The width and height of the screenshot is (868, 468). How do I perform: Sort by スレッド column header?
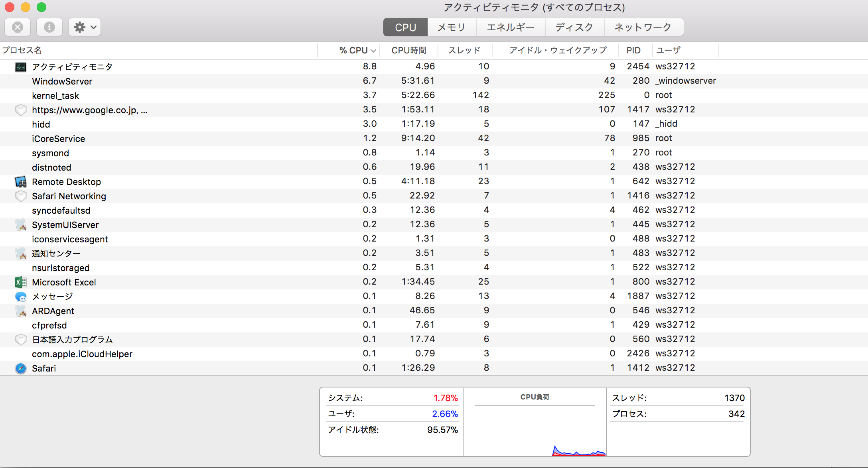pyautogui.click(x=464, y=50)
